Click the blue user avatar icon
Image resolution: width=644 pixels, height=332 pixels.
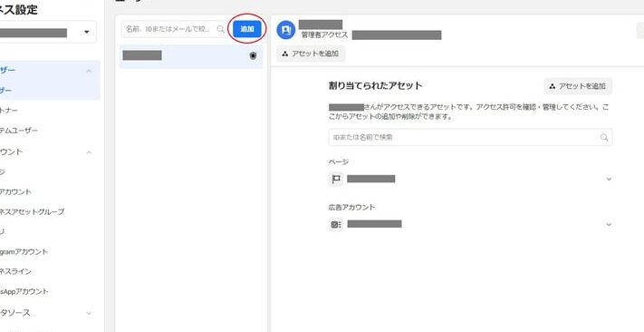point(286,30)
